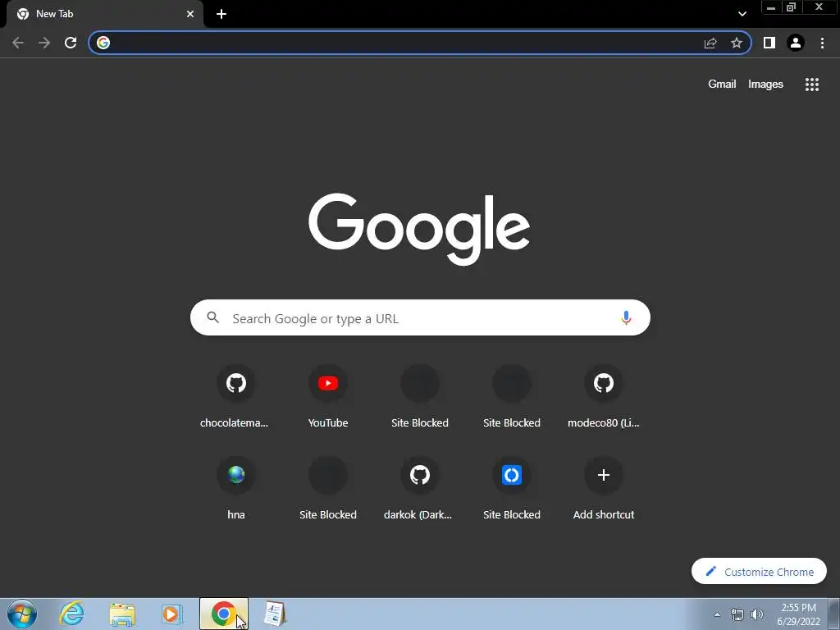The image size is (840, 630).
Task: Open the Google apps grid
Action: click(812, 84)
